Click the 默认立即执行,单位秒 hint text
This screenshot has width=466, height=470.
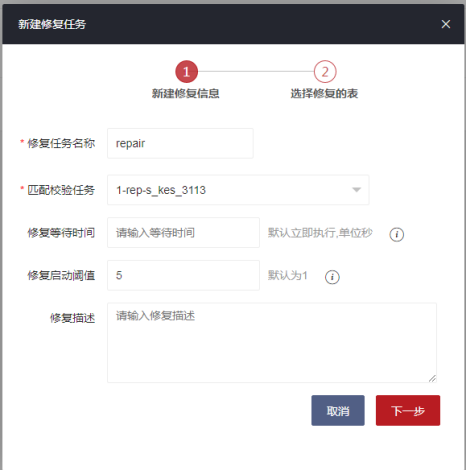320,233
